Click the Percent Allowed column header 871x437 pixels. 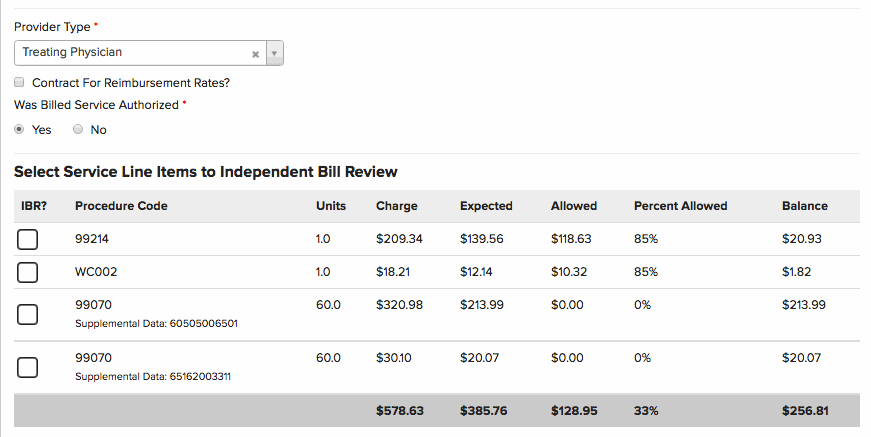tap(680, 206)
